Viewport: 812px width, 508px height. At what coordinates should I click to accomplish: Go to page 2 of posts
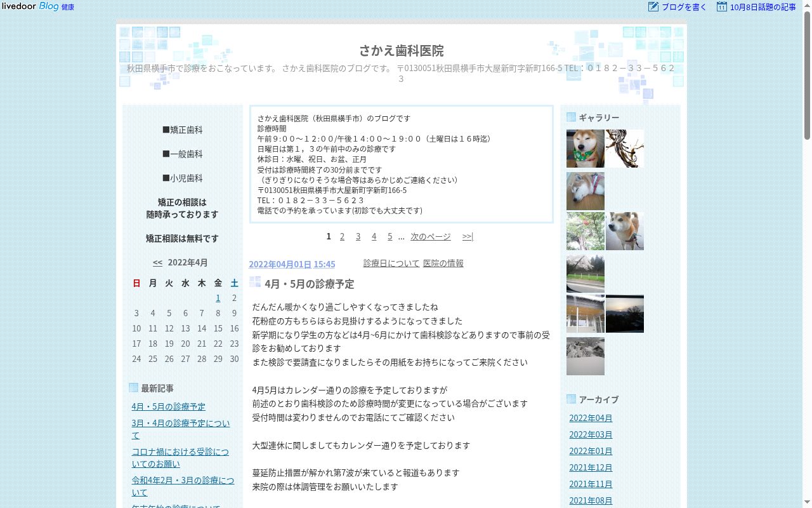342,236
